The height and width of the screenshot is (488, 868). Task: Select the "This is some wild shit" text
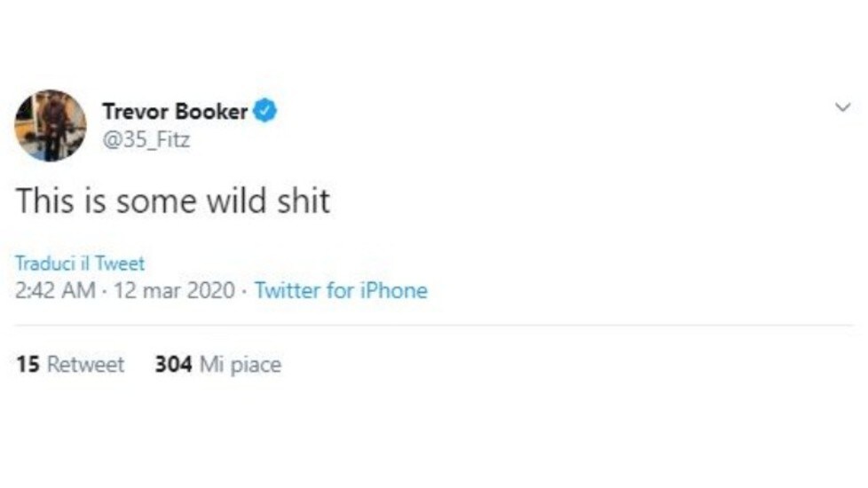173,201
